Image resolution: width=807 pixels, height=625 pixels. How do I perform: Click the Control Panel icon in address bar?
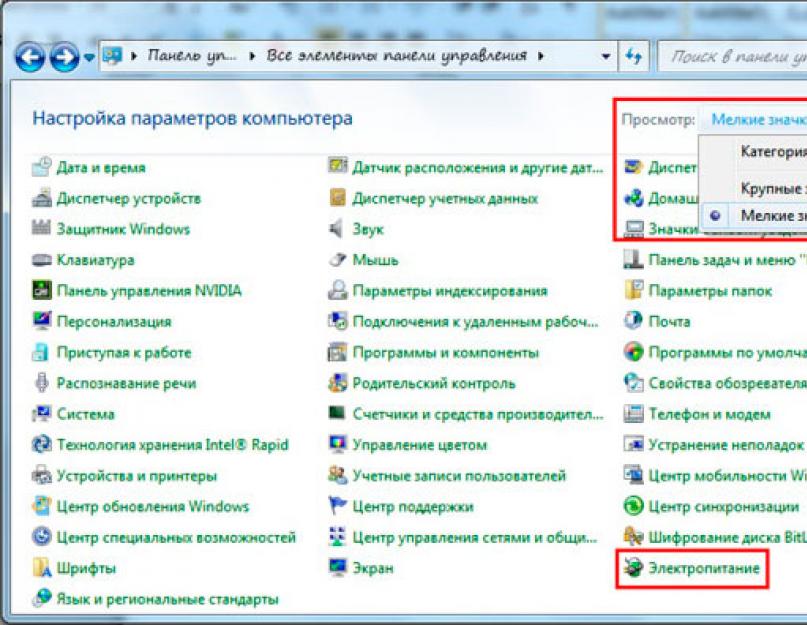pos(112,55)
